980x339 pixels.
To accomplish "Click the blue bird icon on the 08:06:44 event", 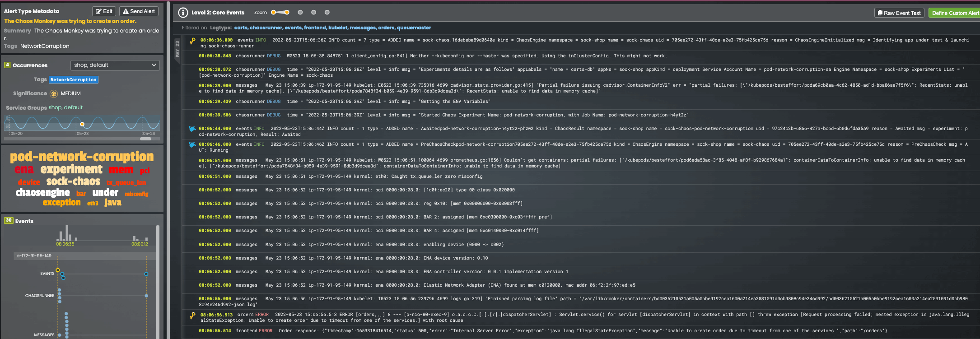I will [x=192, y=129].
